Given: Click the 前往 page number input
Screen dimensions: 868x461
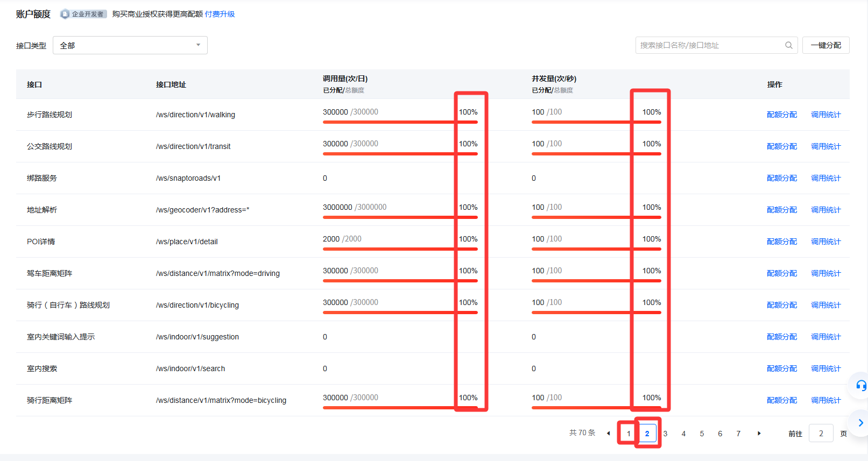Looking at the screenshot, I should 821,434.
